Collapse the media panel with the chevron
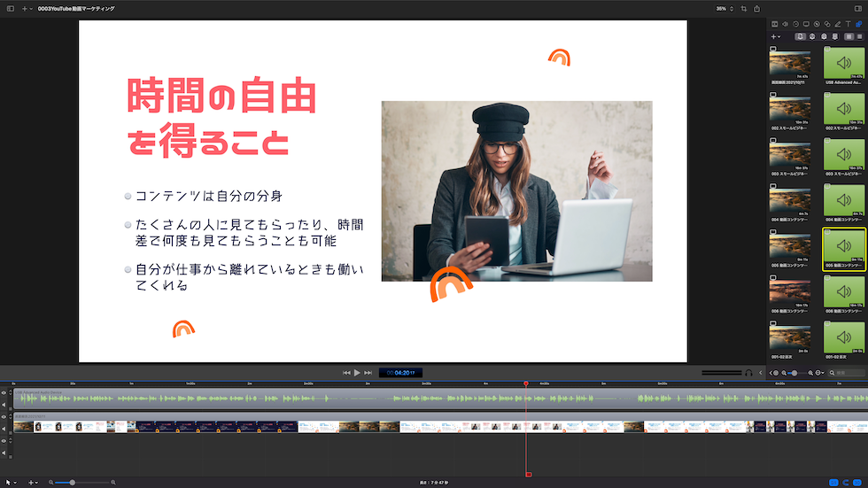868x488 pixels. click(761, 373)
